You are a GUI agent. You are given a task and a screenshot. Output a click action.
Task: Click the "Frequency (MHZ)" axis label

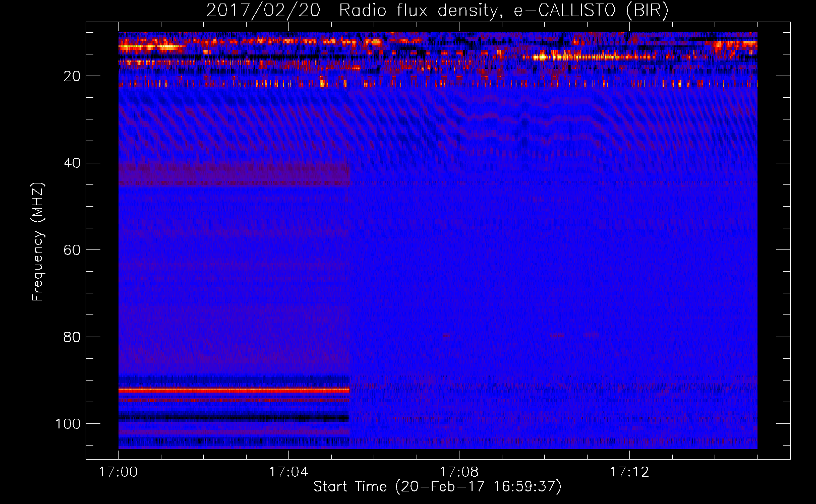pos(38,242)
